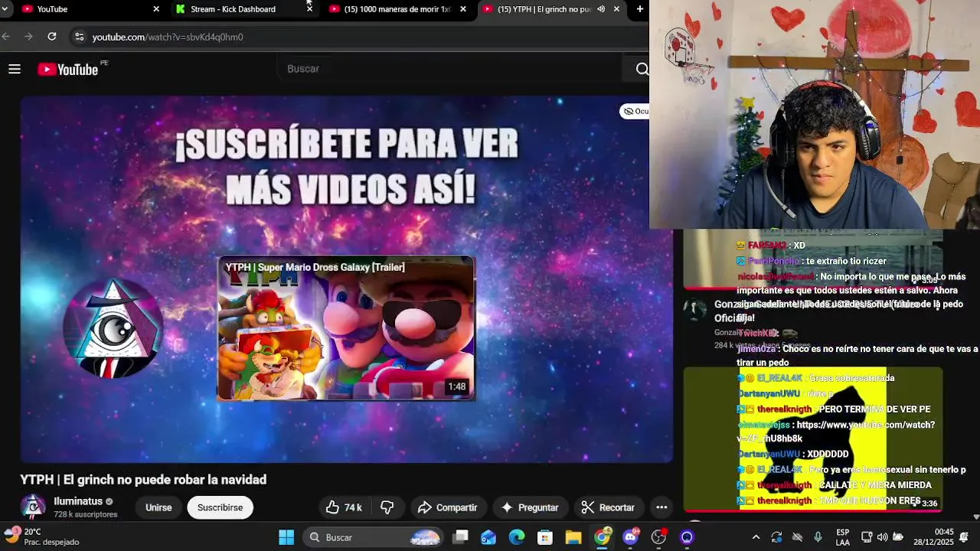This screenshot has height=551, width=980.
Task: Like the video with 74 k thumbs up
Action: tap(344, 507)
